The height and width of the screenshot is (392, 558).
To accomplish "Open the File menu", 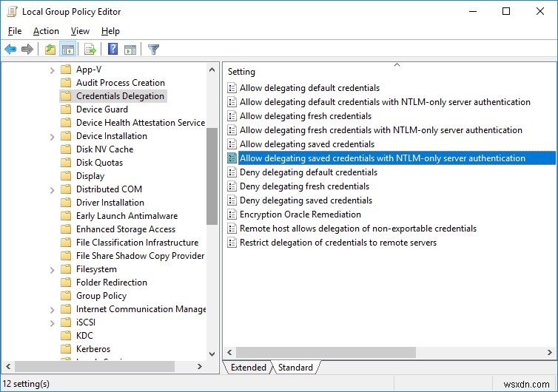I will click(15, 31).
